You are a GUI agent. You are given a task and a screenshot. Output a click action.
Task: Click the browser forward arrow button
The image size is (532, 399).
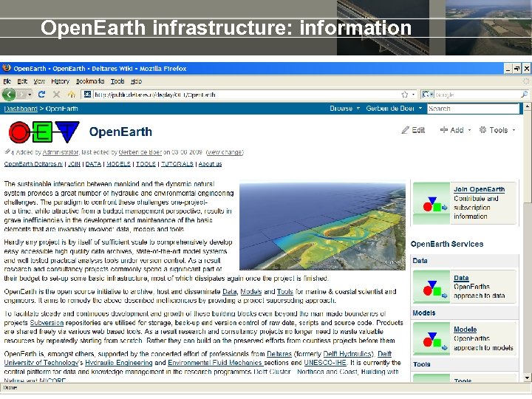[21, 95]
